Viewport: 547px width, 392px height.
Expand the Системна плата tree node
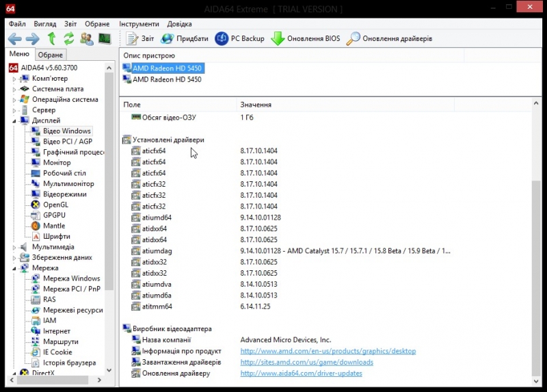pyautogui.click(x=14, y=90)
